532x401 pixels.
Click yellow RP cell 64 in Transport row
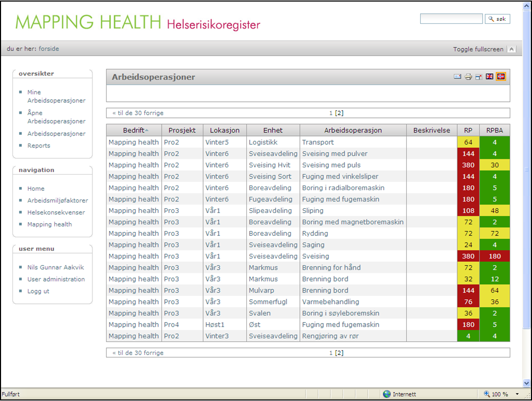[x=468, y=142]
